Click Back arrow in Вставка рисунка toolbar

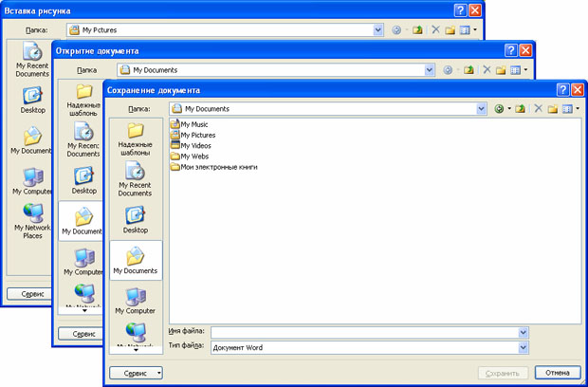click(x=396, y=30)
